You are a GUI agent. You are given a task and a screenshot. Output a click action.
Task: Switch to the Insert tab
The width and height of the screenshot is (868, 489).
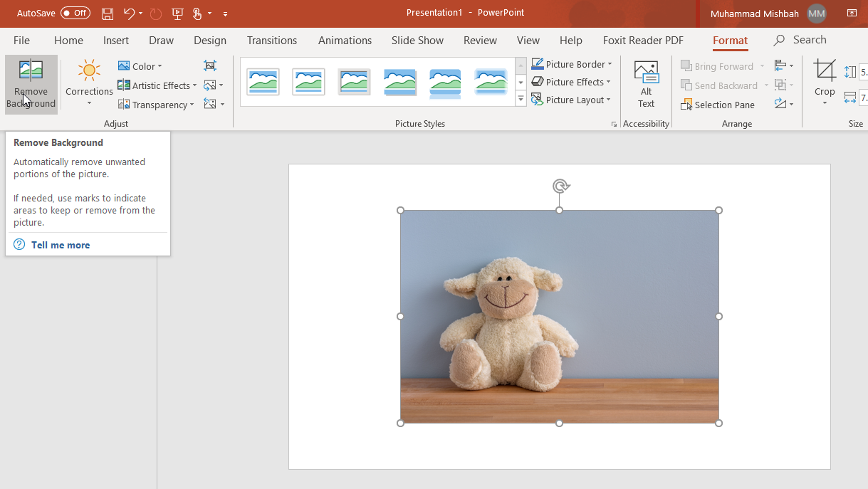pos(116,41)
